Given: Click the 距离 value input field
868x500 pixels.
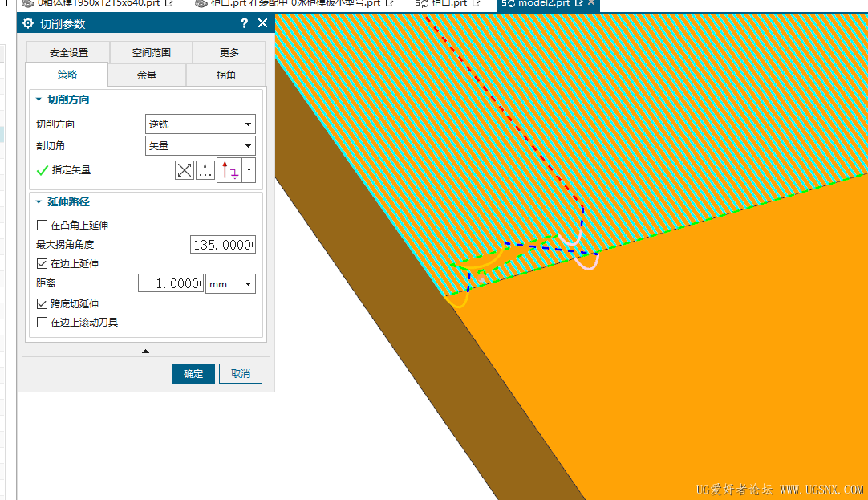Looking at the screenshot, I should 171,283.
